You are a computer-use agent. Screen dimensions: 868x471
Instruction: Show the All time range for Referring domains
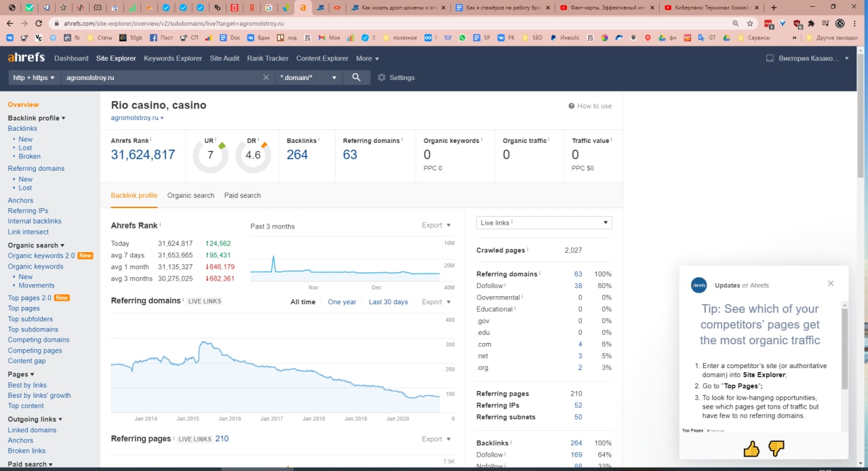pyautogui.click(x=303, y=302)
